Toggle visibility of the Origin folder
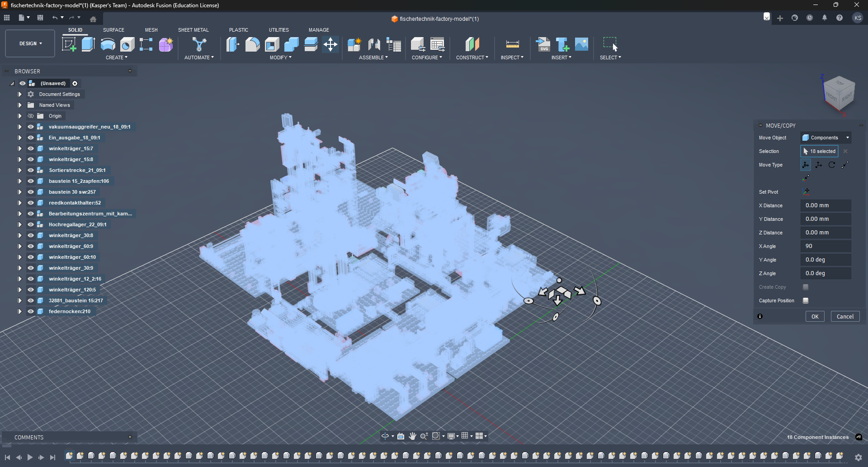This screenshot has width=868, height=467. [x=31, y=116]
